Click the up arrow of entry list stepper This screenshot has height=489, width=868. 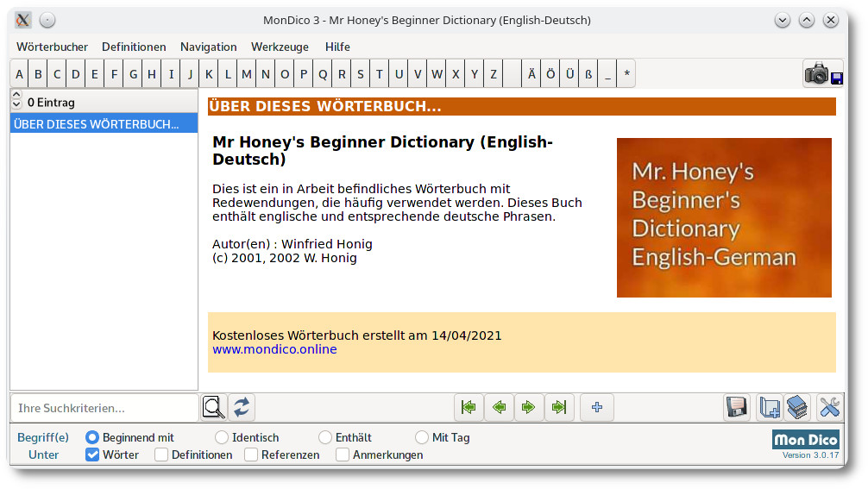point(16,95)
